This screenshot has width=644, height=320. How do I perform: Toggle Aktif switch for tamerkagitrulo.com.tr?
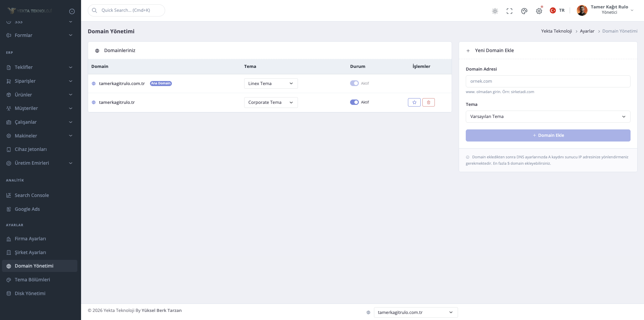pos(354,83)
